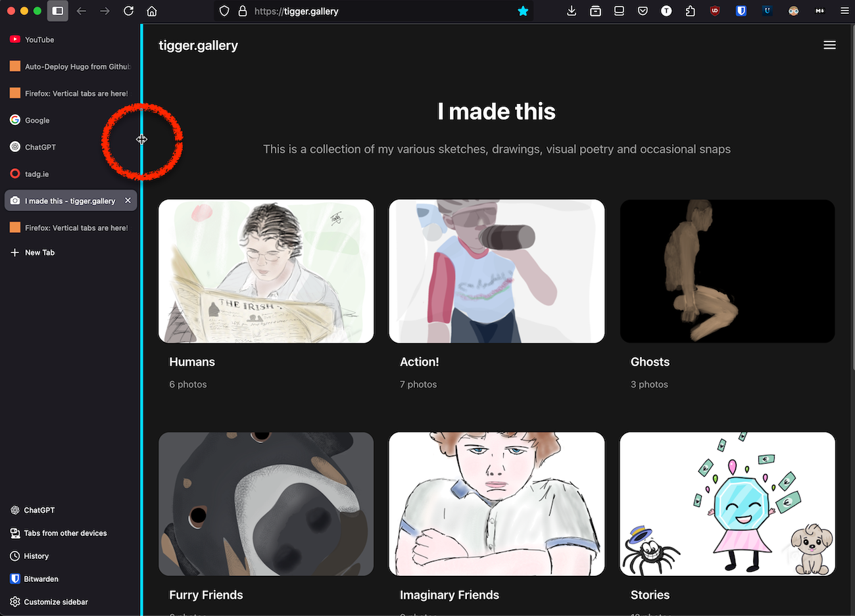
Task: Toggle the bookmark star for this page
Action: pos(523,11)
